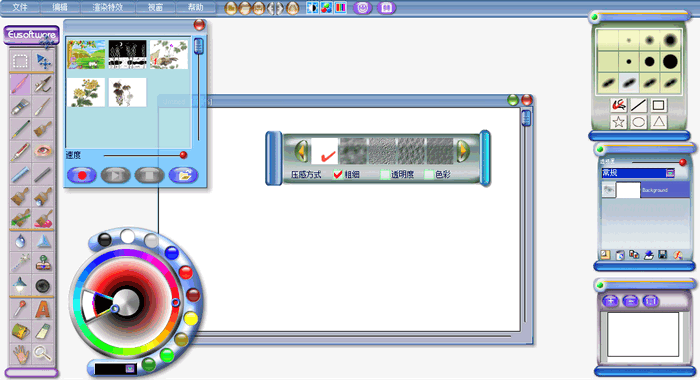
Task: Select the red pin eyedropper tool
Action: point(21,309)
